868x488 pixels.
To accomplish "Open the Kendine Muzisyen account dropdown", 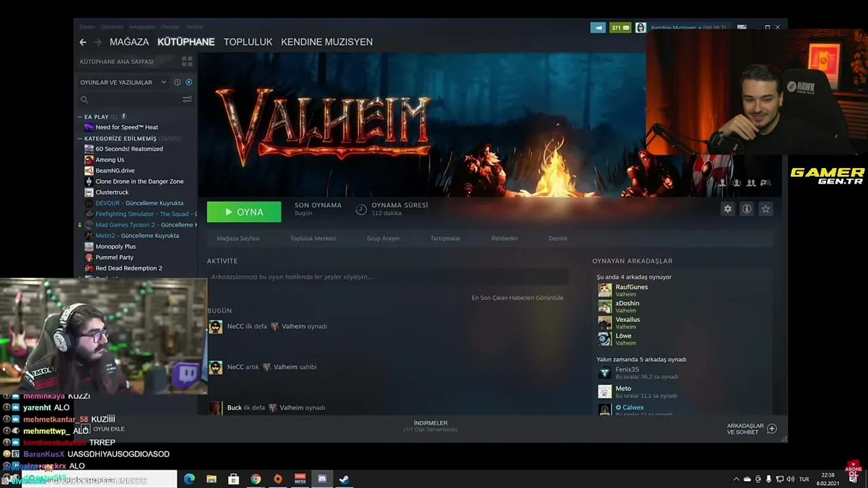I will click(x=688, y=28).
